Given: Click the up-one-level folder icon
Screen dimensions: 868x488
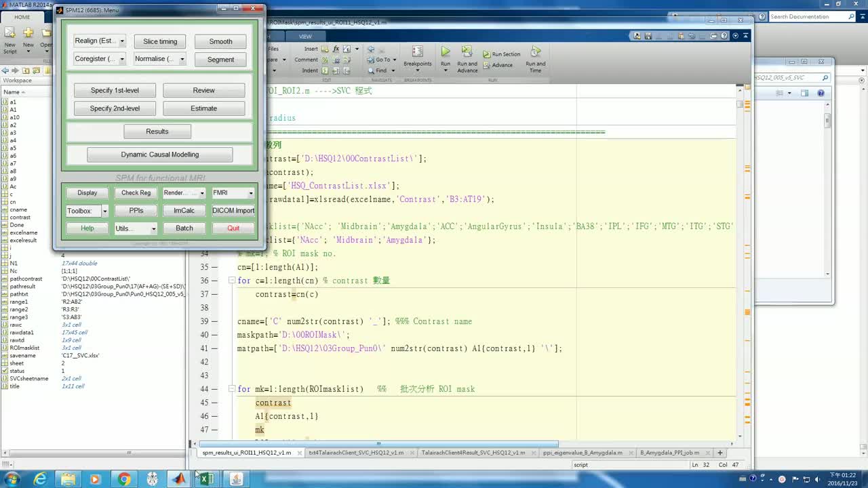Looking at the screenshot, I should (x=26, y=70).
